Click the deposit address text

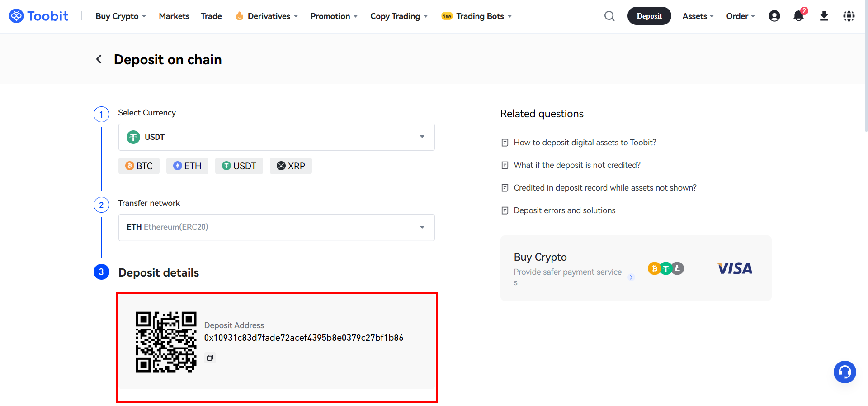[304, 338]
